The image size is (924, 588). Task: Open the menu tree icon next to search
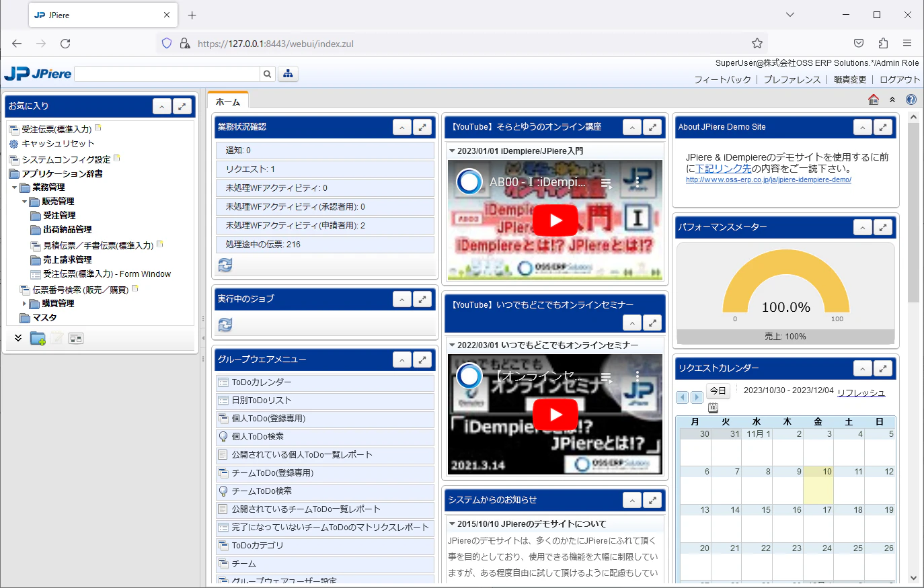(x=288, y=74)
